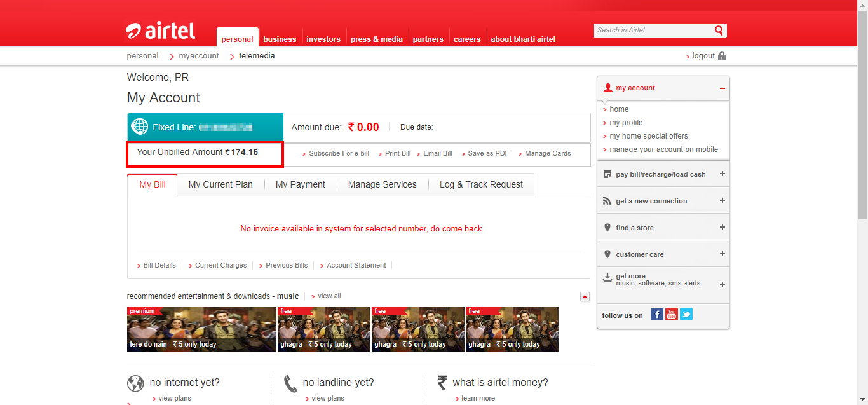Type in the Search in Airtel field
This screenshot has height=405, width=868.
point(653,31)
